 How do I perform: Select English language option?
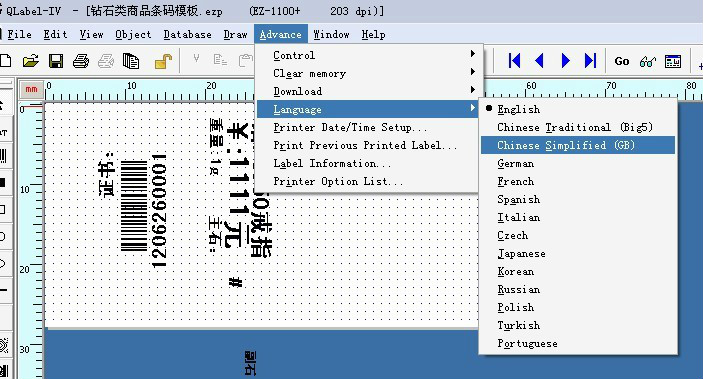[578, 109]
